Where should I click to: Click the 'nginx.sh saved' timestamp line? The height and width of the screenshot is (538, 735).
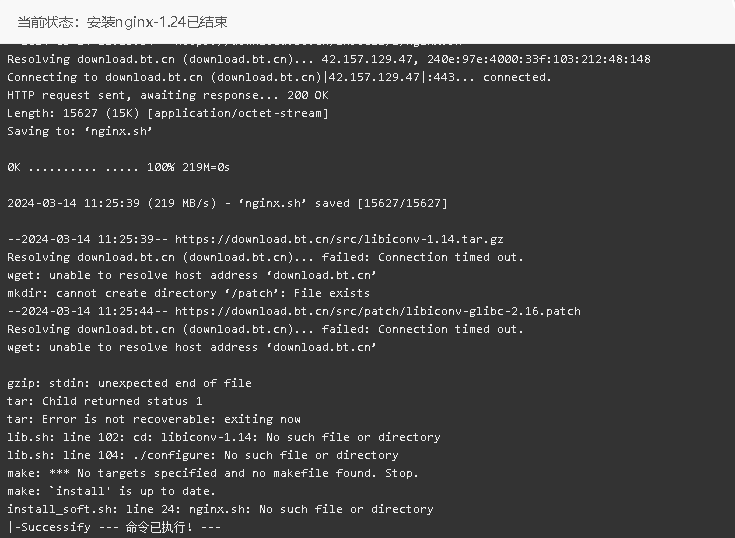pos(227,203)
